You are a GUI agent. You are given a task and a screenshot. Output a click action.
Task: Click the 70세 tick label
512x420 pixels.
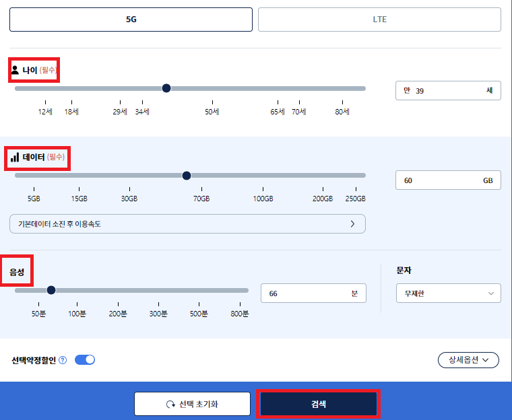299,112
